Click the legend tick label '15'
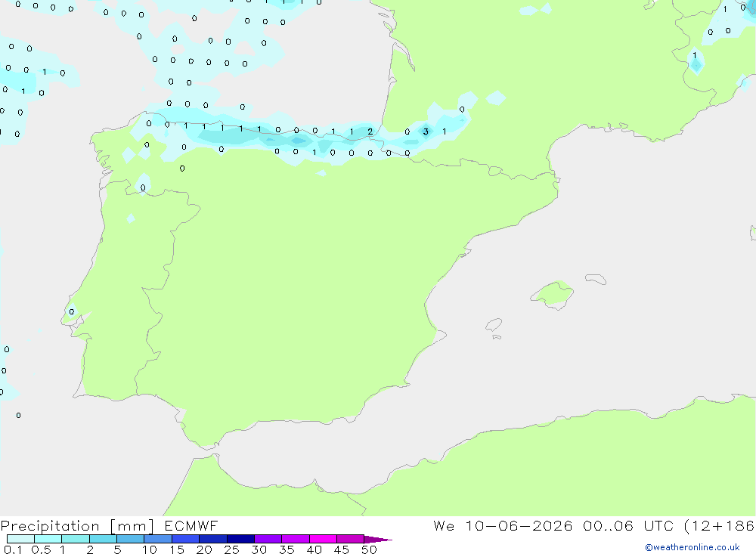The width and height of the screenshot is (756, 554). pos(177,549)
